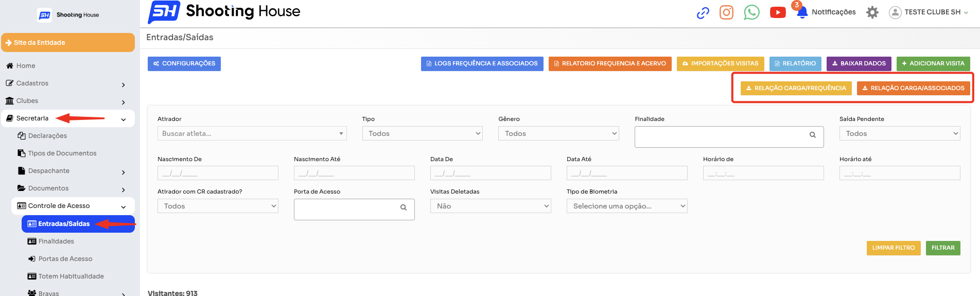Viewport: 980px width, 296px height.
Task: Expand the Cadastros sidebar menu
Action: 67,83
